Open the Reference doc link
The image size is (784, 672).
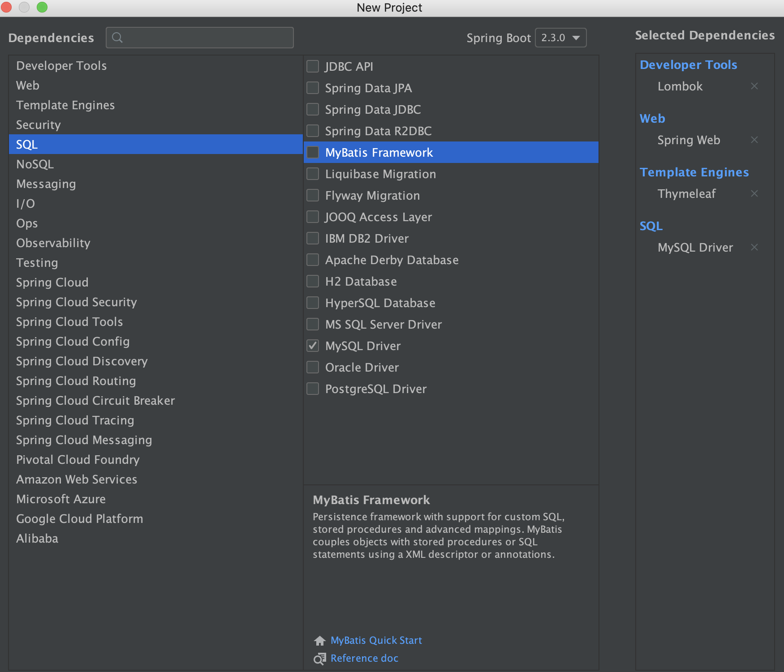364,658
